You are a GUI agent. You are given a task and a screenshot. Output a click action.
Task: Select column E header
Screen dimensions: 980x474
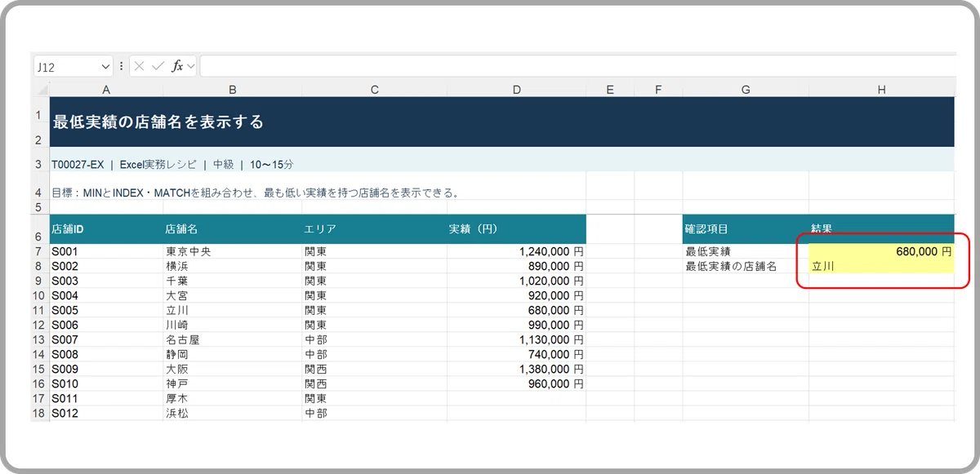click(x=609, y=90)
